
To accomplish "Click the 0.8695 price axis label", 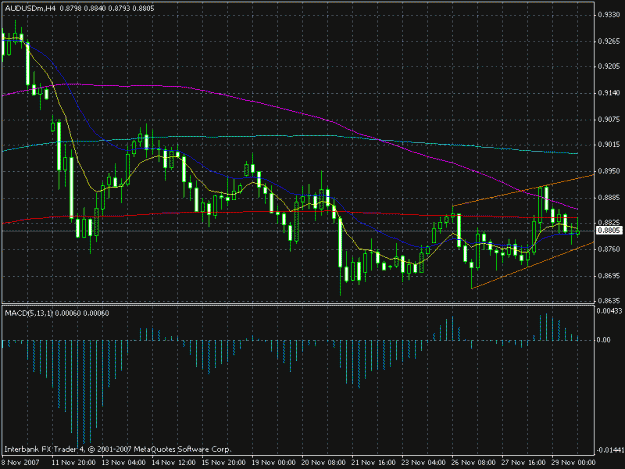I will click(609, 275).
